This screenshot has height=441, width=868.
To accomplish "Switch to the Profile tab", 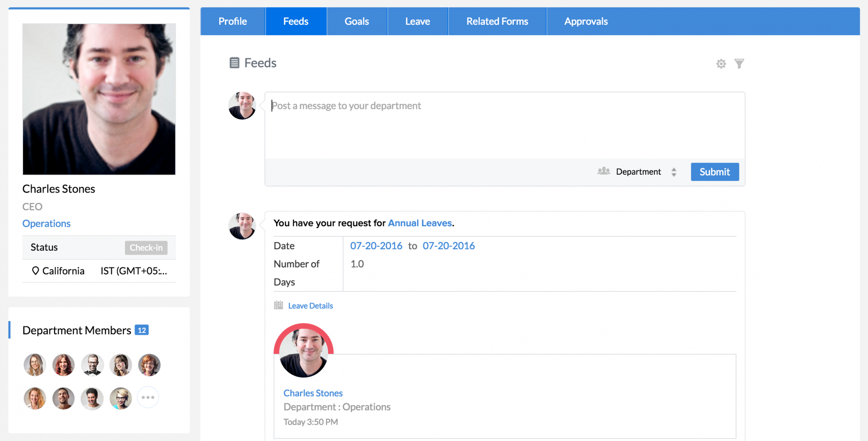I will [233, 21].
